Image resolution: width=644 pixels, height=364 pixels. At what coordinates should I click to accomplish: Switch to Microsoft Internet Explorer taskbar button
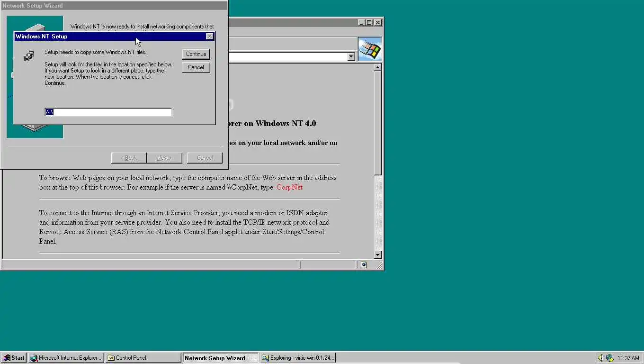(66, 358)
